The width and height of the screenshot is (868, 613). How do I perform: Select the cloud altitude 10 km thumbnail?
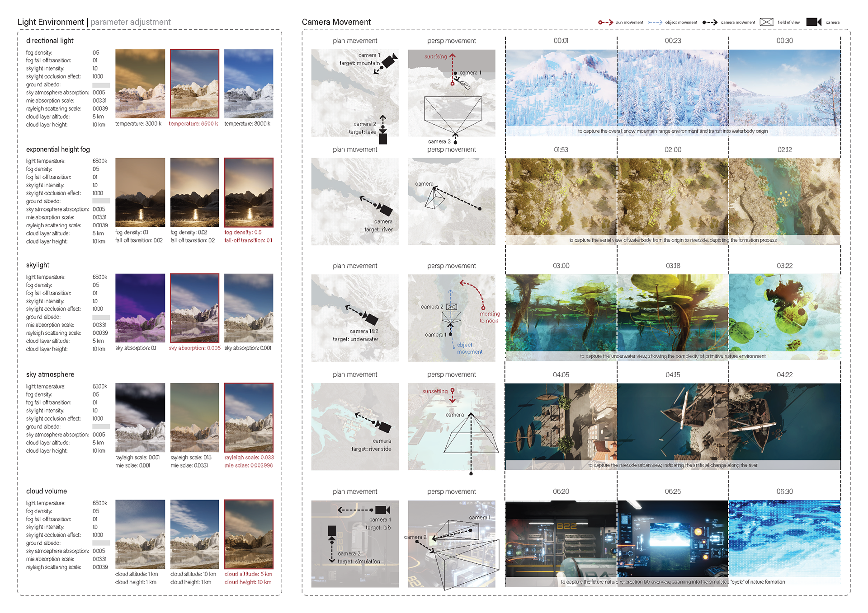(194, 534)
